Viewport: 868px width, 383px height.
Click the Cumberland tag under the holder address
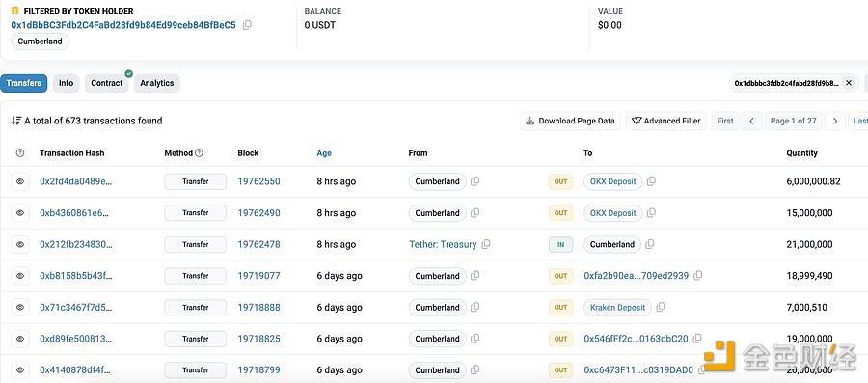[40, 41]
